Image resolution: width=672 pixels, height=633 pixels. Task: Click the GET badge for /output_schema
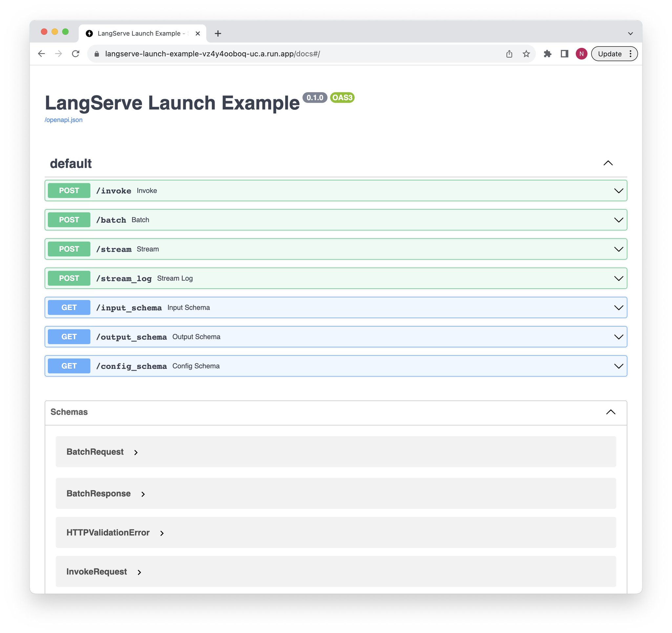69,337
